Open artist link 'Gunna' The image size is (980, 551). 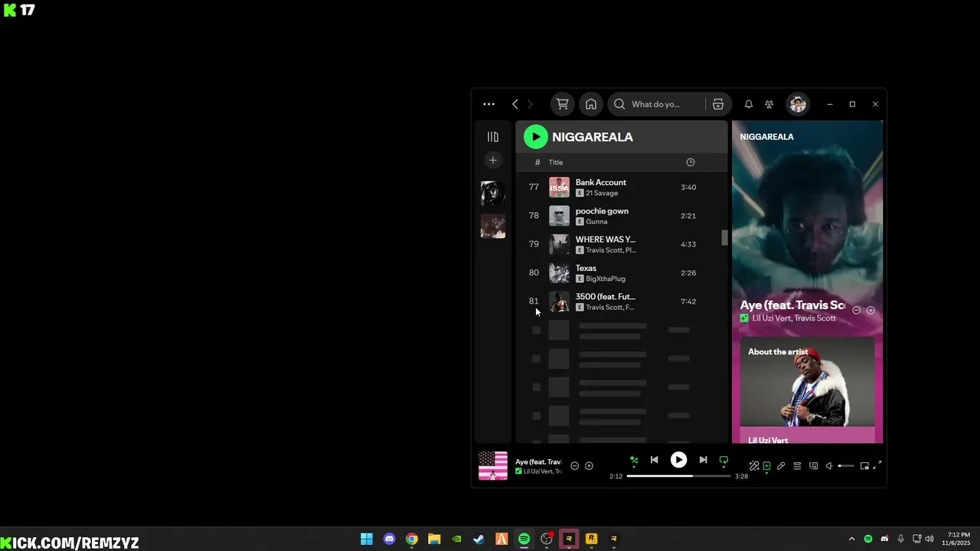click(596, 221)
